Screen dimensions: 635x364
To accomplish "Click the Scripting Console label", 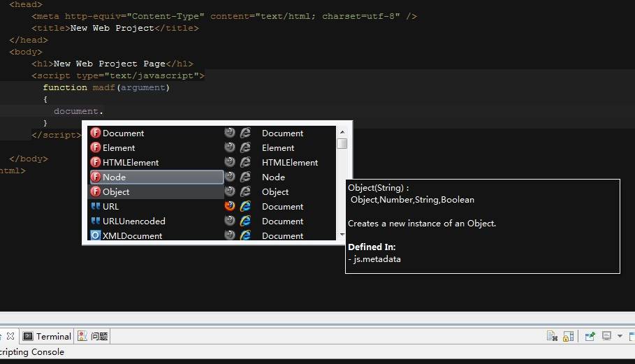I will tap(32, 352).
